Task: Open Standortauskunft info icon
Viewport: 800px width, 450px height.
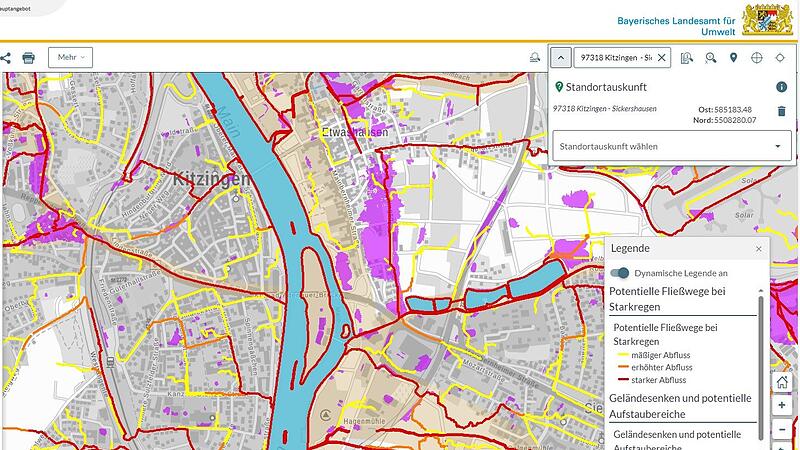Action: [781, 87]
